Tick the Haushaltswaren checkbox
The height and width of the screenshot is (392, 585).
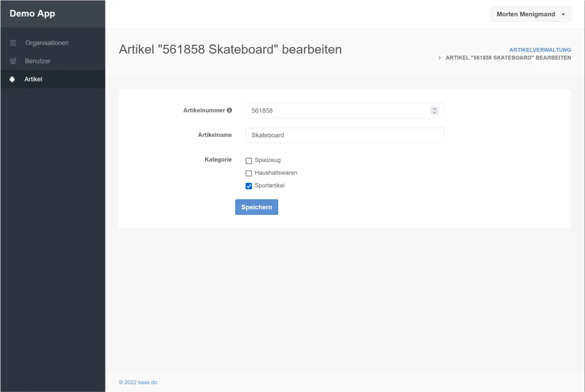click(249, 173)
